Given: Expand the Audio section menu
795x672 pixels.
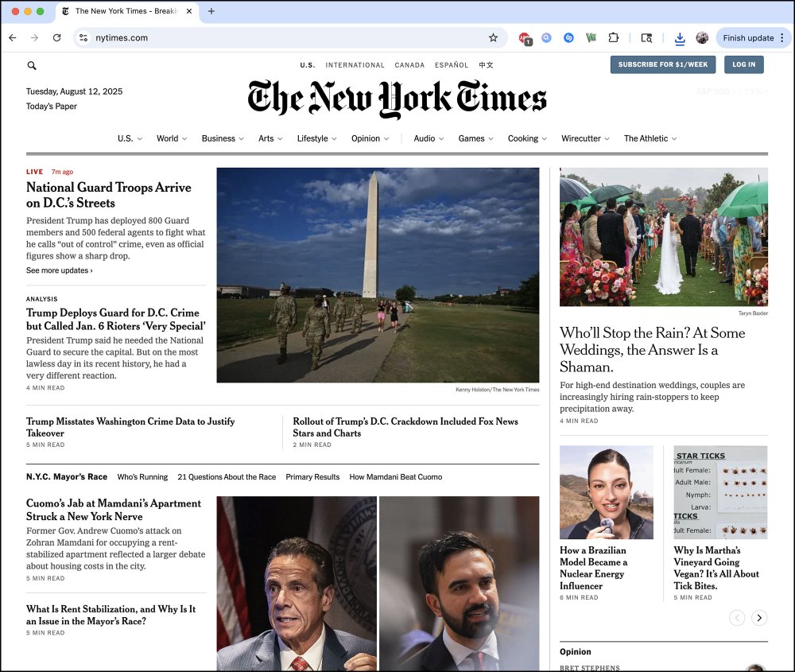Looking at the screenshot, I should coord(429,138).
